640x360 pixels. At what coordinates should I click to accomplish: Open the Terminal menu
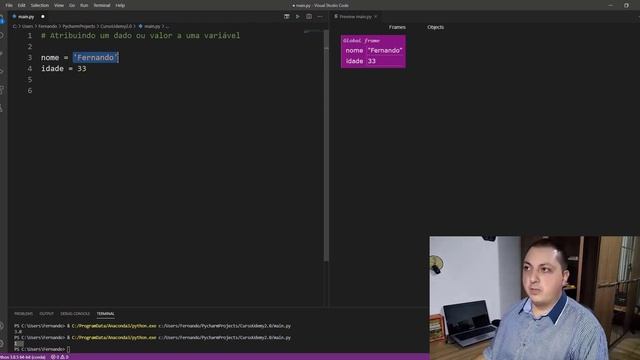pyautogui.click(x=102, y=5)
